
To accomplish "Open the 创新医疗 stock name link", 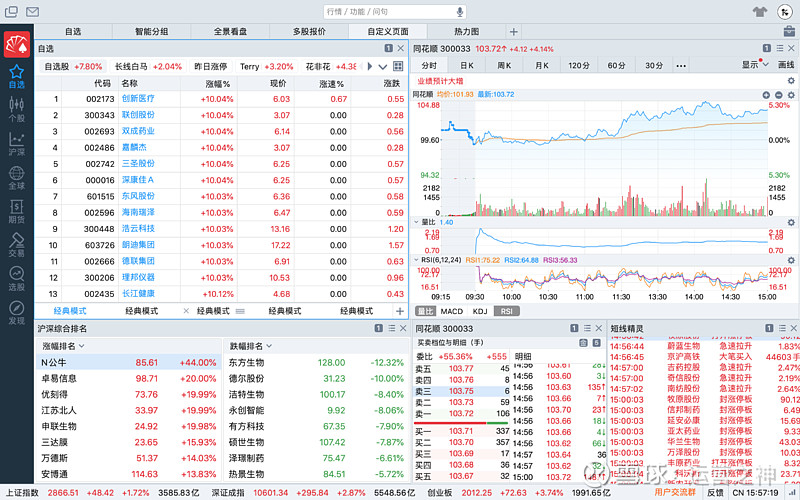I will tap(138, 98).
